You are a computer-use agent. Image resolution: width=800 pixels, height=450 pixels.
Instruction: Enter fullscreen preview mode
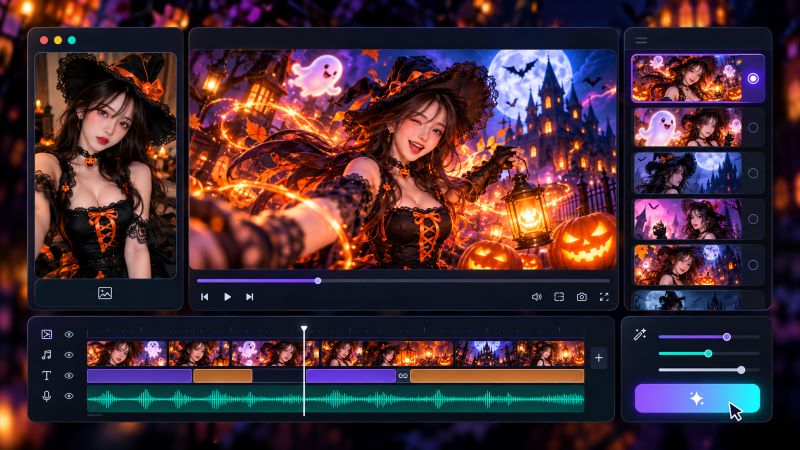tap(604, 297)
